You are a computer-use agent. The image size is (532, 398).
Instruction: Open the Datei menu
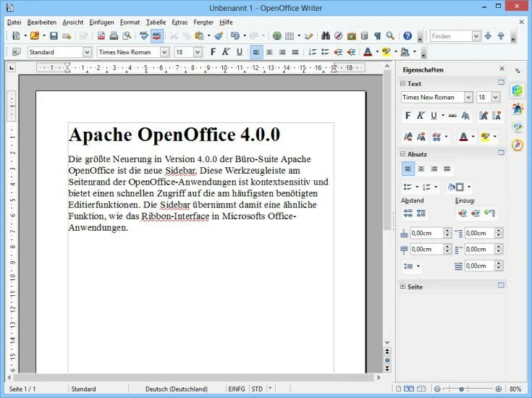[x=14, y=22]
